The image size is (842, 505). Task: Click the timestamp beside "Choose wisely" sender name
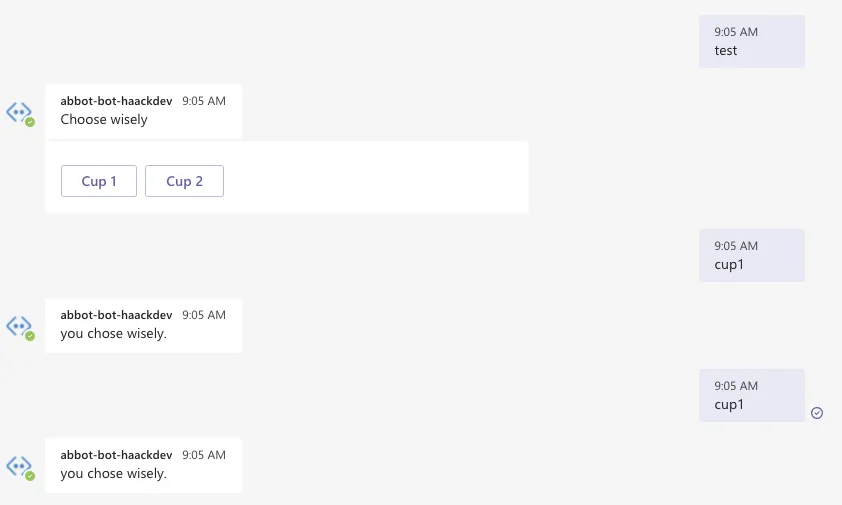pos(204,101)
